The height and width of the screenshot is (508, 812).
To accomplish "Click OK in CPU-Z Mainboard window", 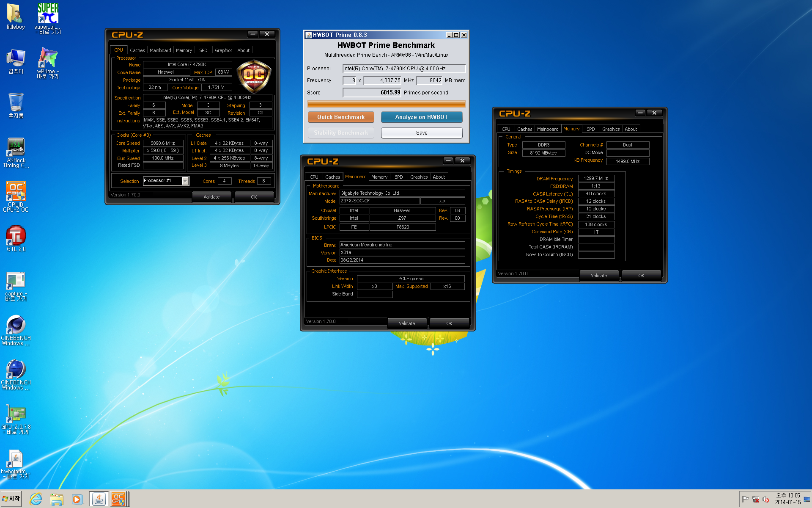I will (x=449, y=323).
